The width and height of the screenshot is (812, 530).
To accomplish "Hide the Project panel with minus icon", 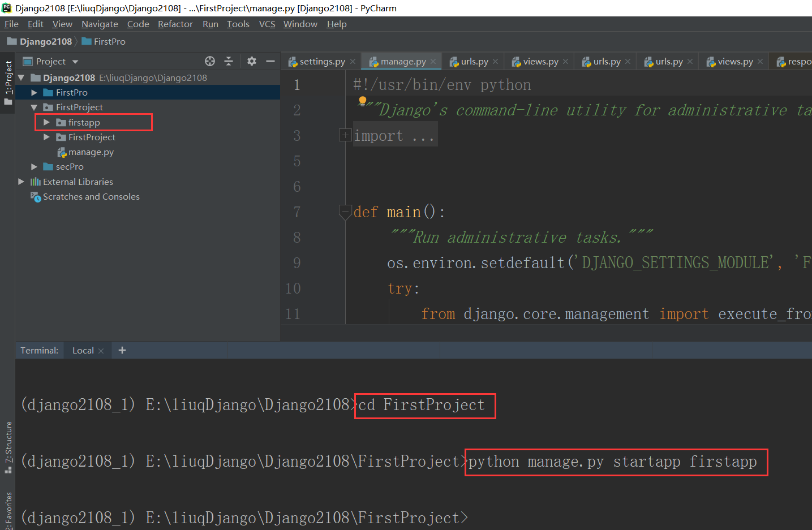I will tap(270, 61).
